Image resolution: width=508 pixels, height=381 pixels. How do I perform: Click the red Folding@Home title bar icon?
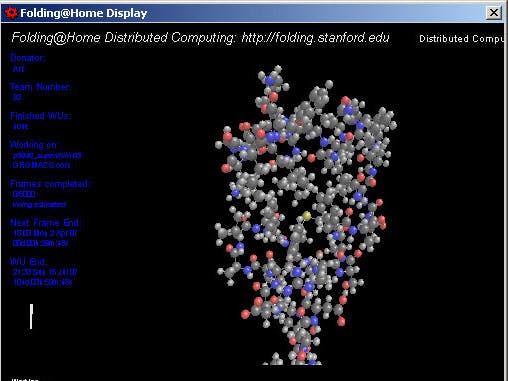tap(10, 13)
